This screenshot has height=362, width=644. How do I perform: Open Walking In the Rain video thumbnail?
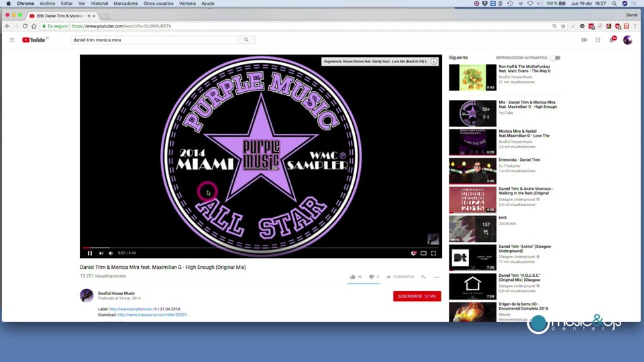[472, 200]
